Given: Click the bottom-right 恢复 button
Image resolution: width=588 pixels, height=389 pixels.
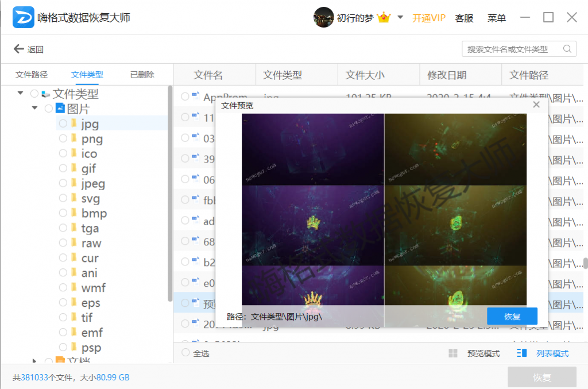Looking at the screenshot, I should pos(541,377).
